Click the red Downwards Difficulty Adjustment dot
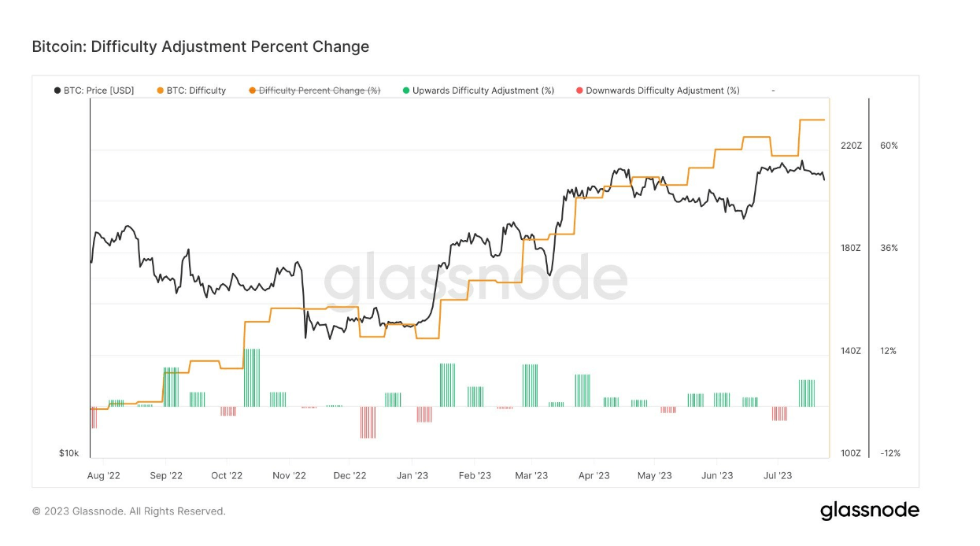This screenshot has width=980, height=546. 580,90
